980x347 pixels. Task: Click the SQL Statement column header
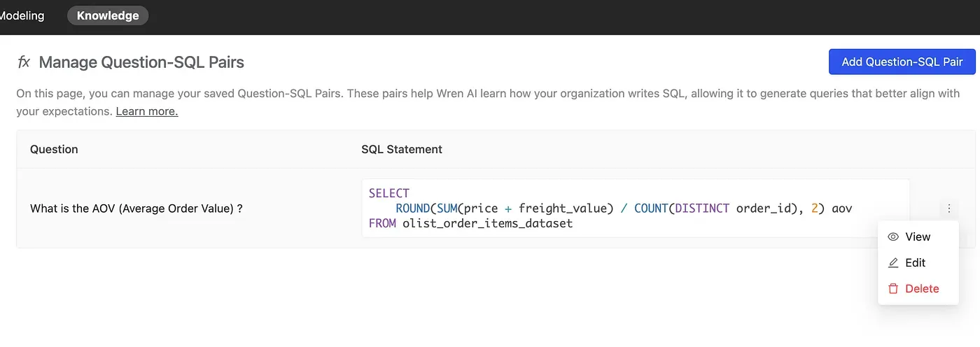401,149
